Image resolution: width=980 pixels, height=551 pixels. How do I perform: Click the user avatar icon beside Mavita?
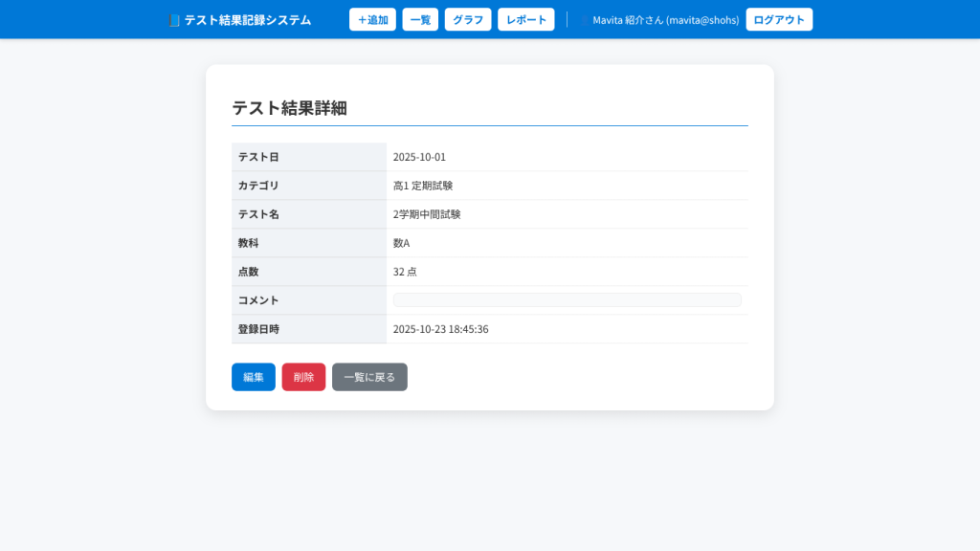[x=585, y=20]
